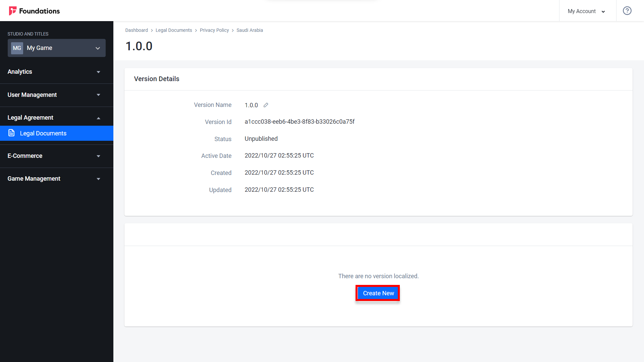Click the Game Management expand arrow
The height and width of the screenshot is (362, 644).
point(98,179)
